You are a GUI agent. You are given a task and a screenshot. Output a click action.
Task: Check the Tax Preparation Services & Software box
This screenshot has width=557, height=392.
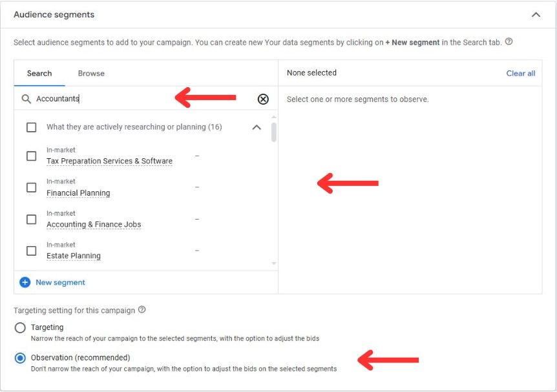pos(31,156)
